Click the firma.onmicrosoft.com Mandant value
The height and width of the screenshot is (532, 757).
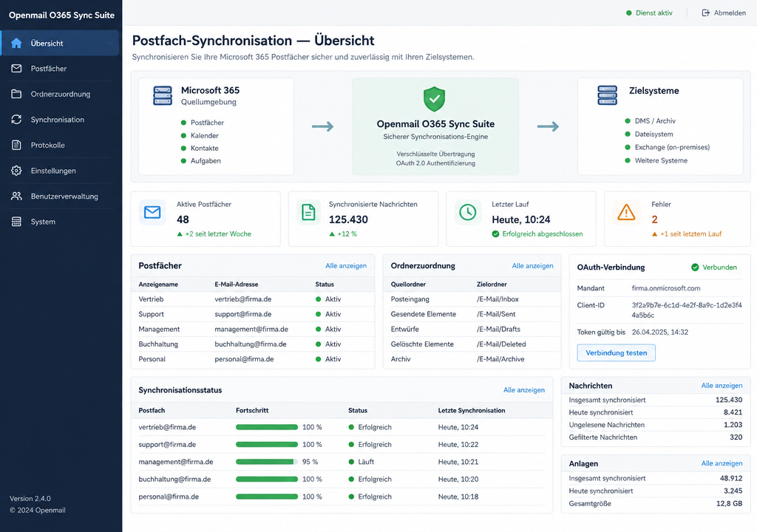click(666, 287)
